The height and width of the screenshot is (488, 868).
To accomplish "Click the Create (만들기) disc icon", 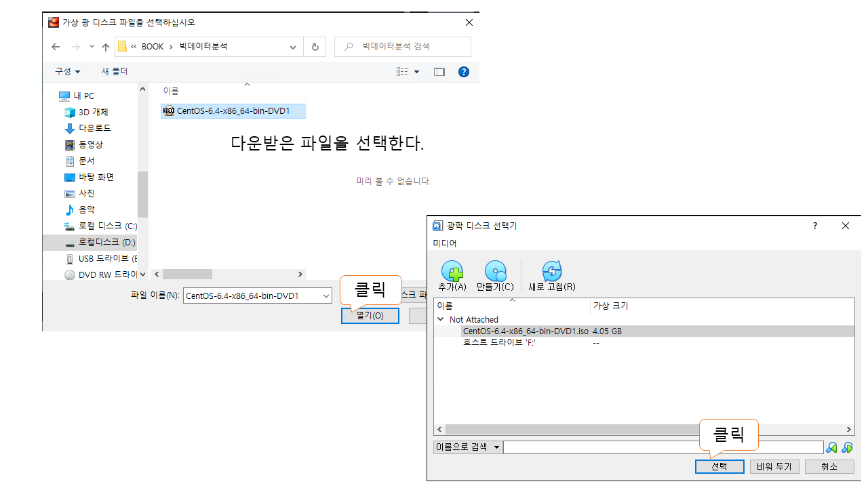I will tap(495, 272).
